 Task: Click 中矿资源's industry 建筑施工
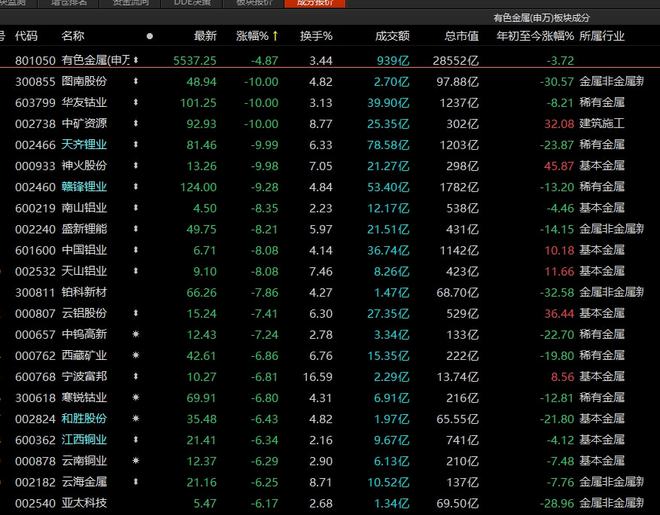[602, 123]
